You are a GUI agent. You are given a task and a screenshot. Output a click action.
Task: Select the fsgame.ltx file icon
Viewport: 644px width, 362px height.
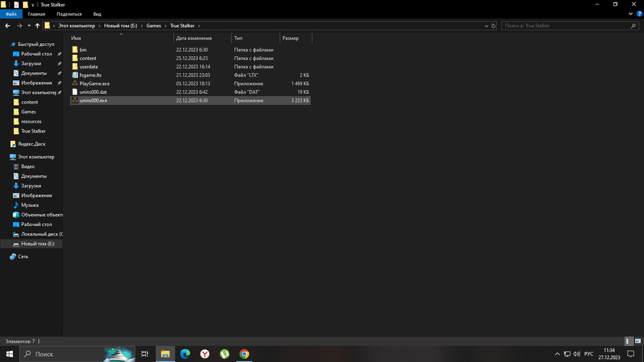coord(75,75)
